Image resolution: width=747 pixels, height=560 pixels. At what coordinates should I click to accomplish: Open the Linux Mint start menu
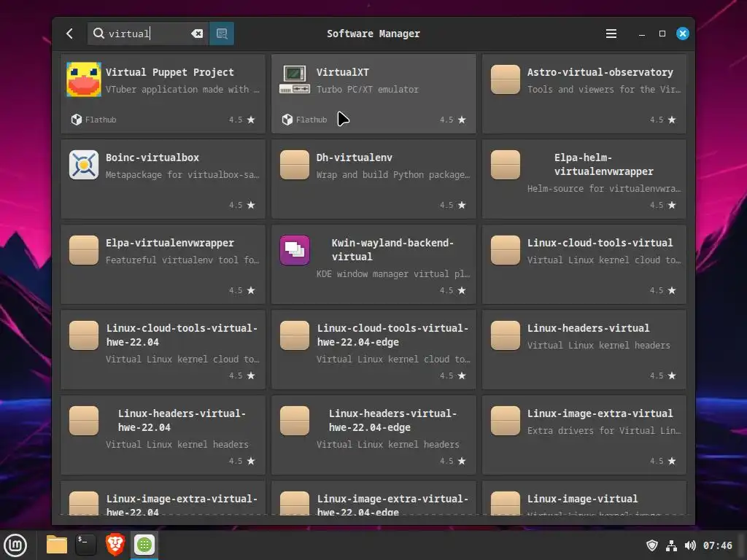click(15, 545)
